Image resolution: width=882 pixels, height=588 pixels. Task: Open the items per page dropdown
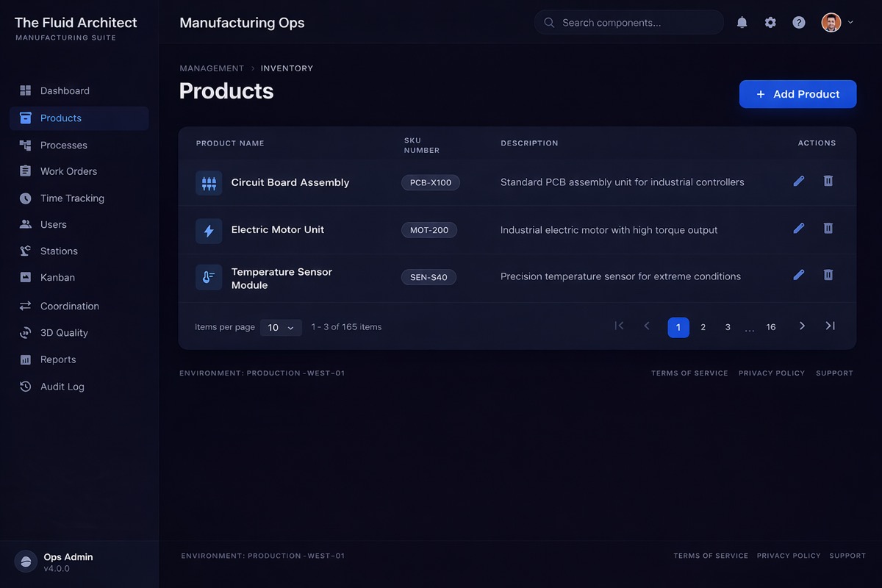(281, 326)
